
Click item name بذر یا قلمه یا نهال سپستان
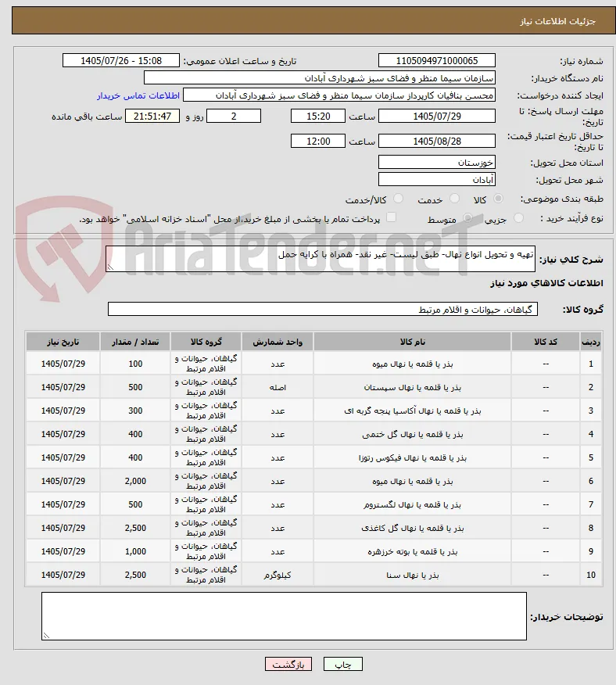[413, 388]
